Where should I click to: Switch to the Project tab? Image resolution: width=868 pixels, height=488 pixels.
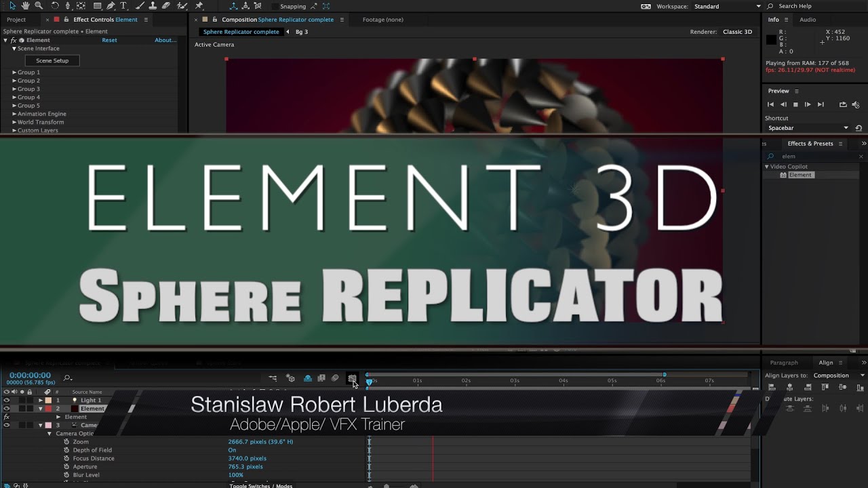coord(16,20)
